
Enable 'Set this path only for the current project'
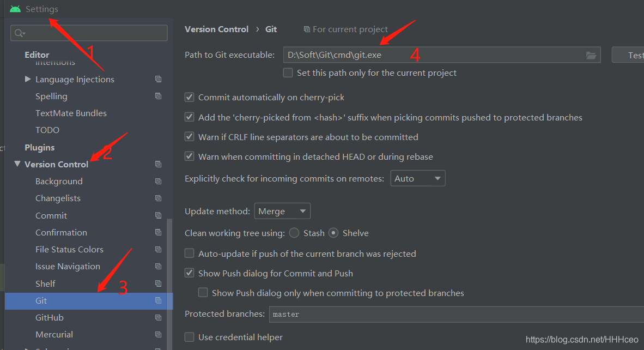click(x=288, y=73)
